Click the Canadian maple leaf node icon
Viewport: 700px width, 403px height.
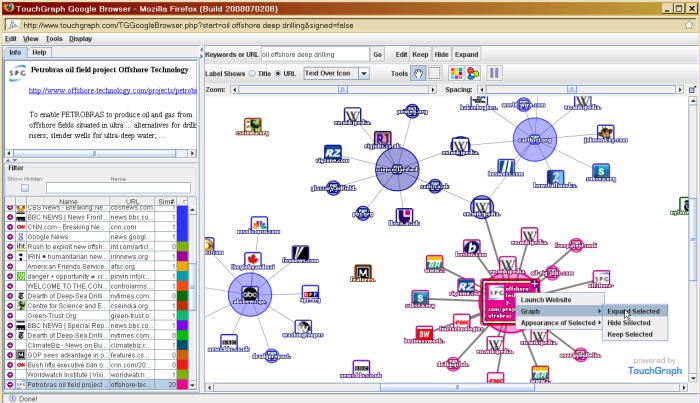(253, 259)
